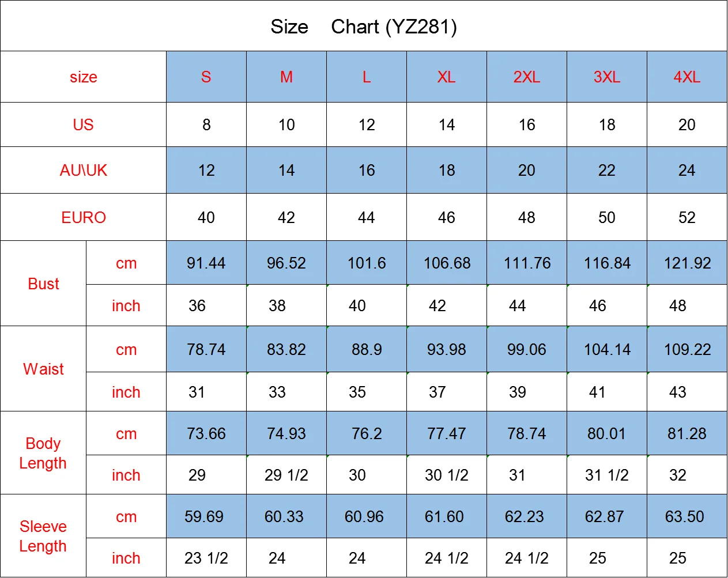Screen dimensions: 728x578
Task: Select the 23 1/2 sleeve length cell
Action: (206, 558)
